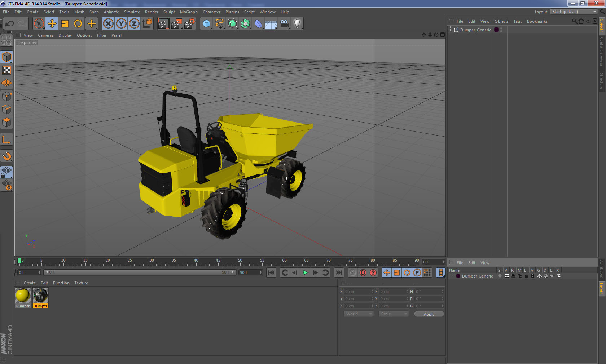Click the Undo arrow icon

point(10,24)
